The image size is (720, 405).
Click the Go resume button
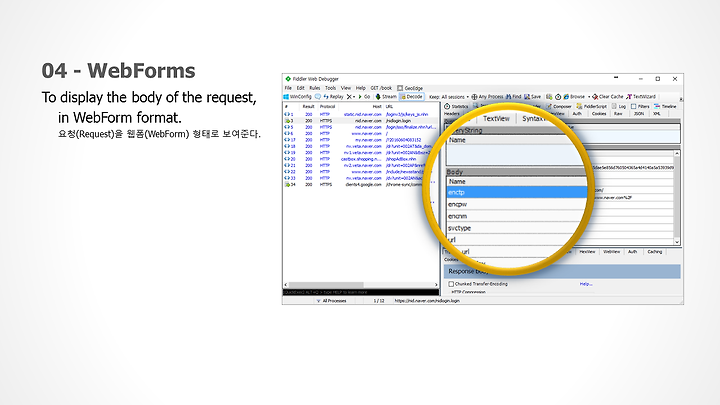[x=364, y=97]
